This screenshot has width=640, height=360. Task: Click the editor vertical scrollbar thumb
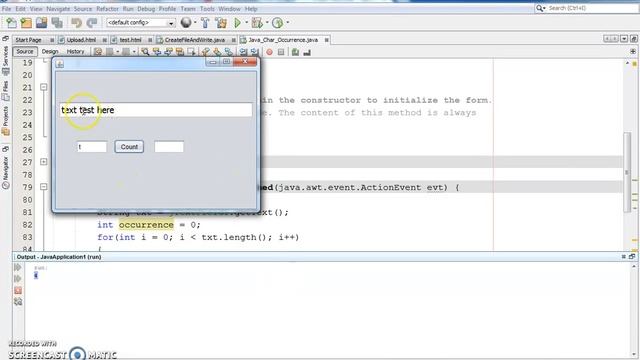tap(627, 172)
